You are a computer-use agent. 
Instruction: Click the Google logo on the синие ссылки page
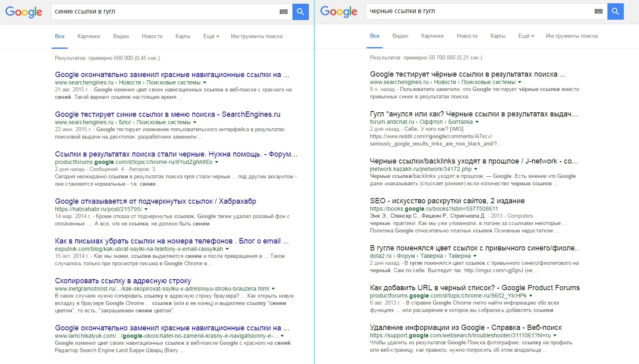24,12
